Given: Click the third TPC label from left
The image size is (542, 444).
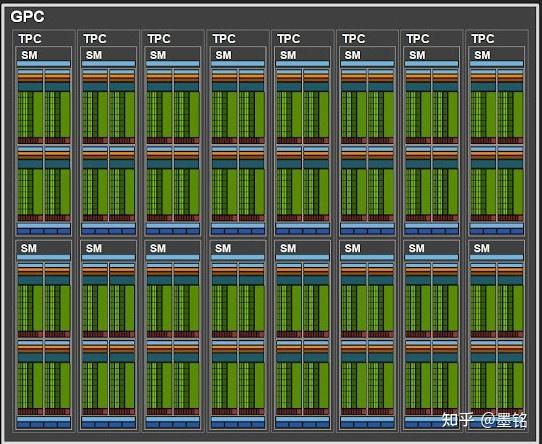Looking at the screenshot, I should 159,39.
